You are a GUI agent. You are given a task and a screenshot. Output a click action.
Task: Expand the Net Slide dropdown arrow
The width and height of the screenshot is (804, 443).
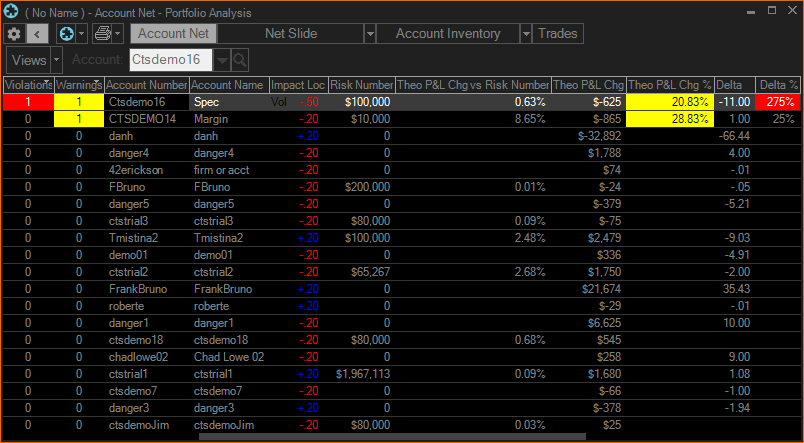coord(370,34)
